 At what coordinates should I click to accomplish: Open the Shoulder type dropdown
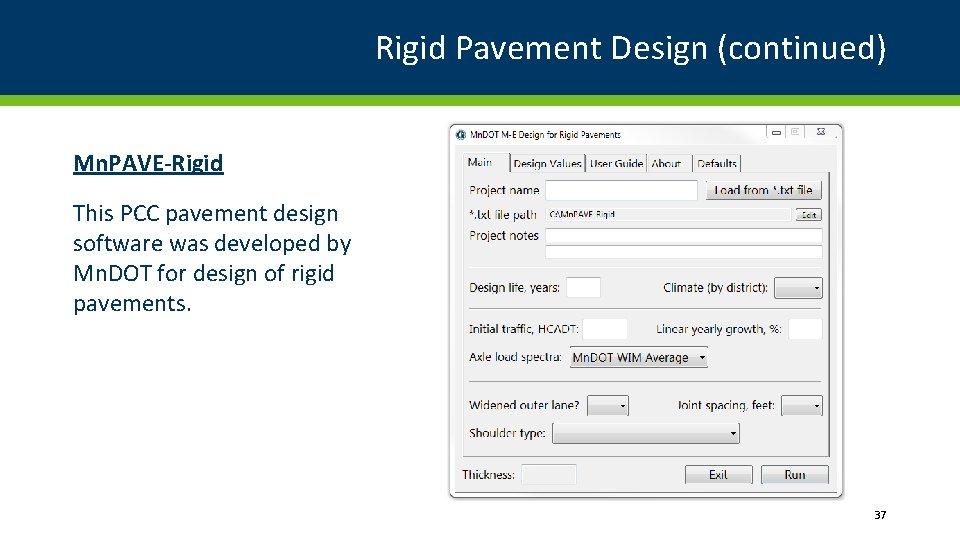pyautogui.click(x=645, y=433)
